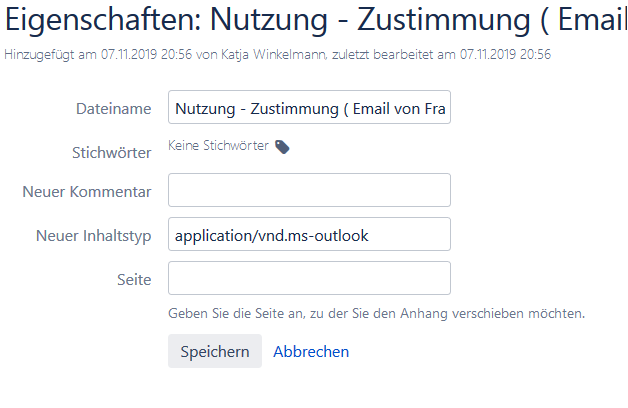Cancel editing via the Abbrechen link
The width and height of the screenshot is (628, 408).
pyautogui.click(x=311, y=352)
